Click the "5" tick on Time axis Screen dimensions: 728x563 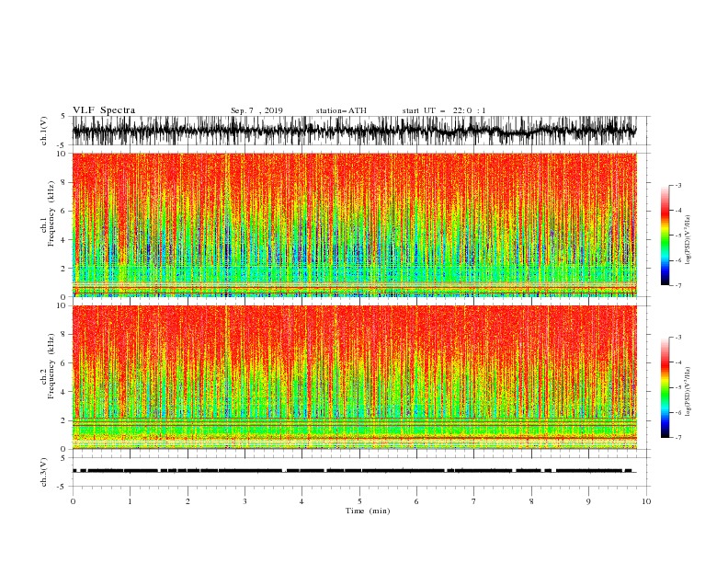(359, 501)
